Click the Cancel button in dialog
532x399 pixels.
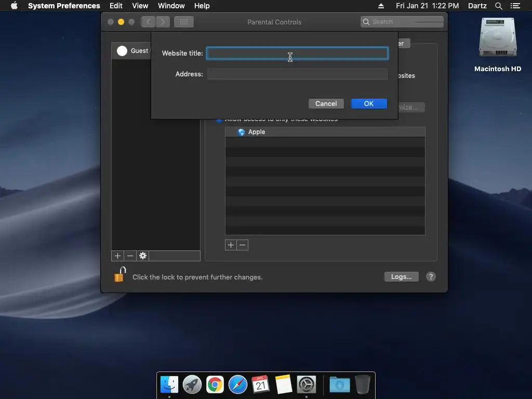(x=326, y=103)
